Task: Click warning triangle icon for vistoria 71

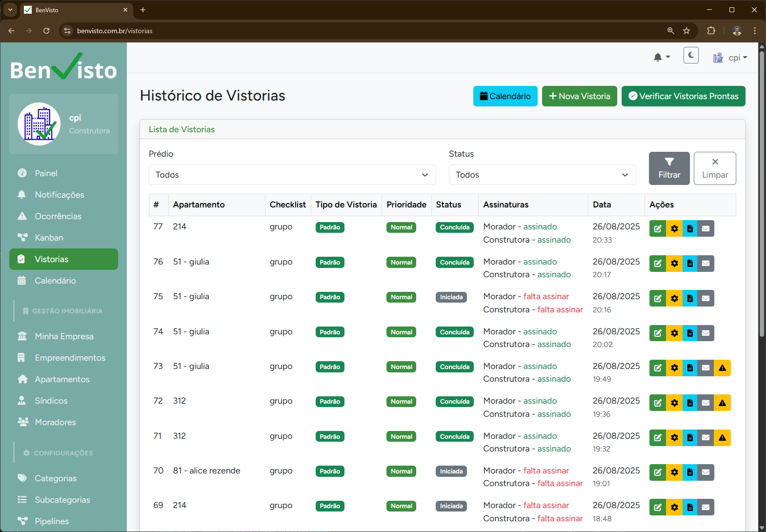Action: pos(723,438)
